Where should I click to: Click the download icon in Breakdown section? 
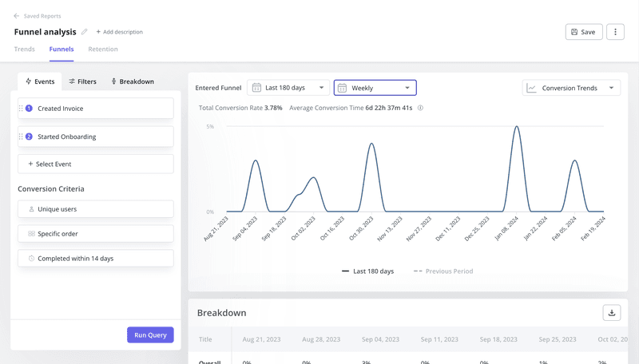(612, 313)
